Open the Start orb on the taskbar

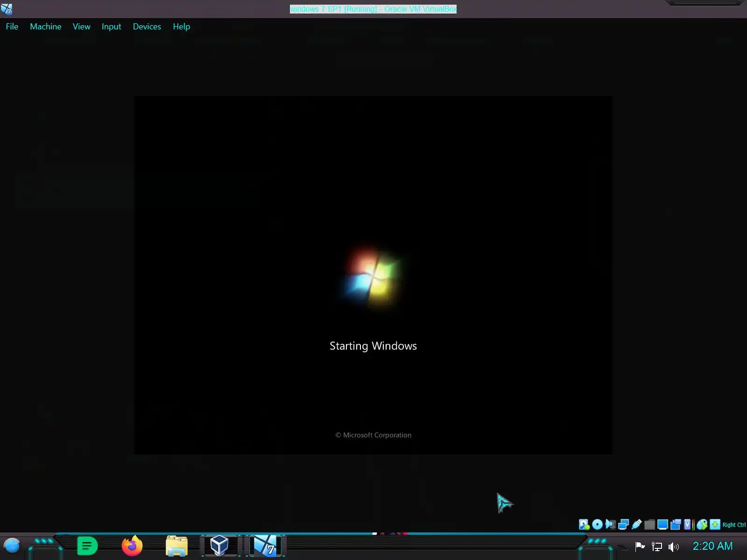[12, 546]
